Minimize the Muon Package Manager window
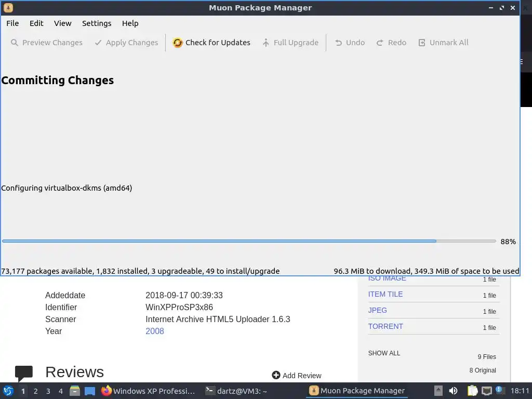This screenshot has height=399, width=532. (490, 7)
